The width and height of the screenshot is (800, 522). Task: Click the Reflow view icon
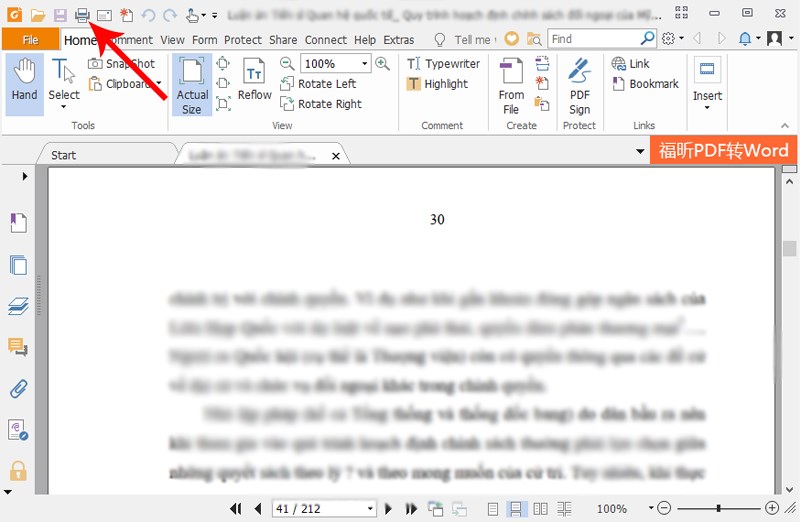click(x=254, y=80)
